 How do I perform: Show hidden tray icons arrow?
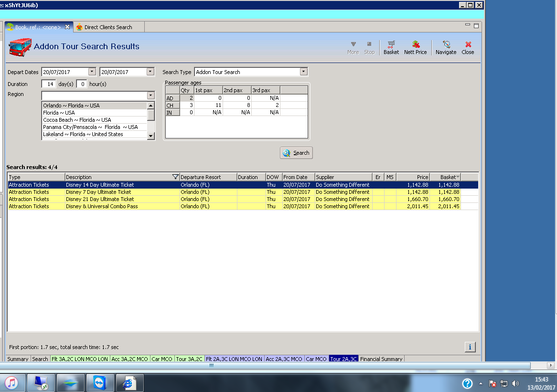point(481,383)
